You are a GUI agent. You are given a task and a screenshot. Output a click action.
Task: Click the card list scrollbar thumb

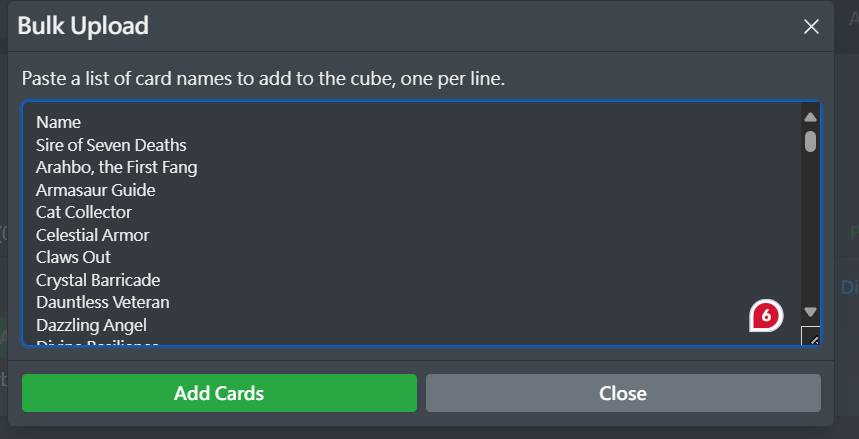pyautogui.click(x=810, y=141)
